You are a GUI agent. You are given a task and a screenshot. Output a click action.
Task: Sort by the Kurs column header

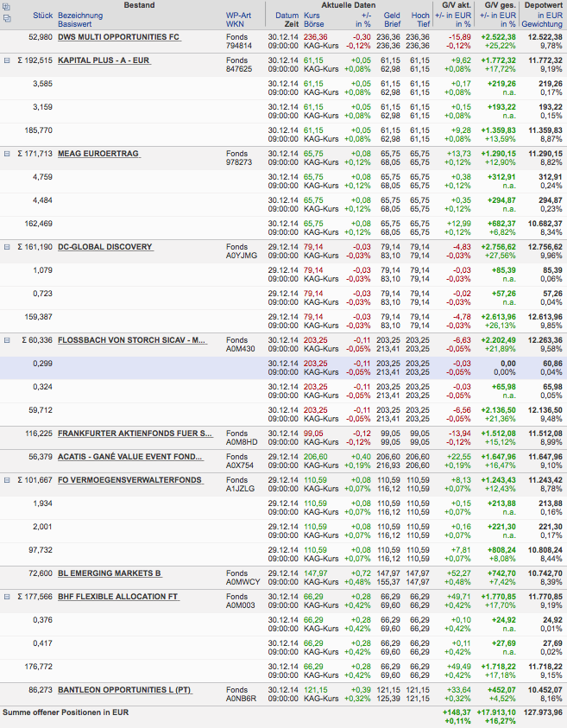coord(312,16)
